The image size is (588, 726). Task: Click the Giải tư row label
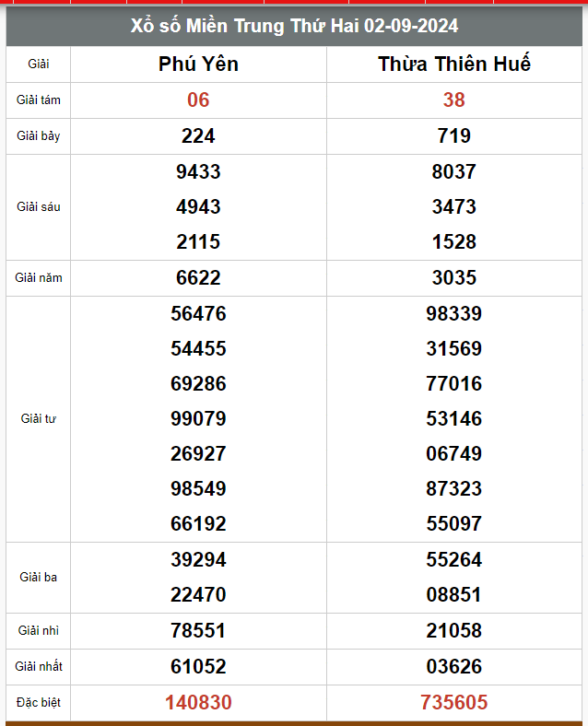coord(39,418)
